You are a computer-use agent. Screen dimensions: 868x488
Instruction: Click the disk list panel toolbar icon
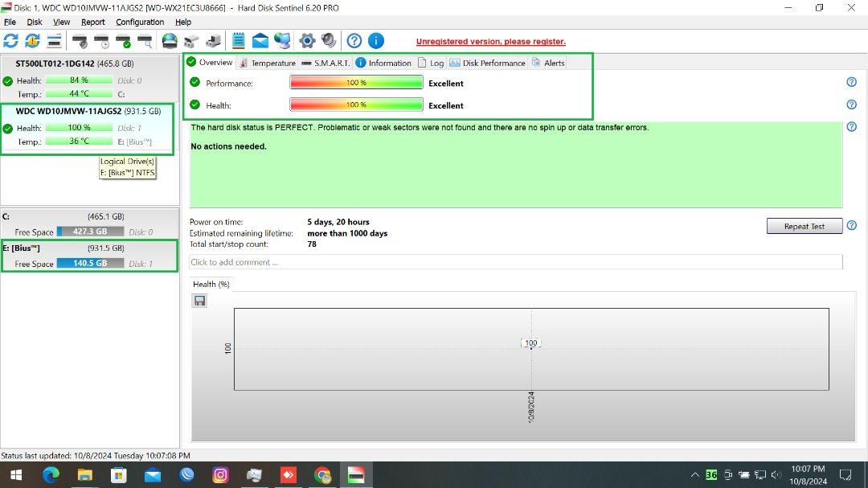55,40
